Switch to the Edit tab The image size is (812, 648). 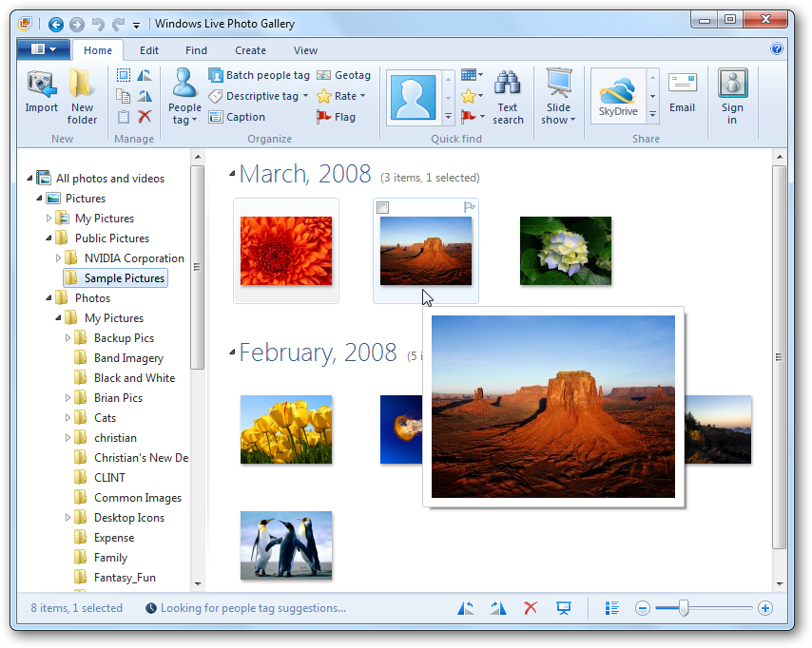coord(149,50)
